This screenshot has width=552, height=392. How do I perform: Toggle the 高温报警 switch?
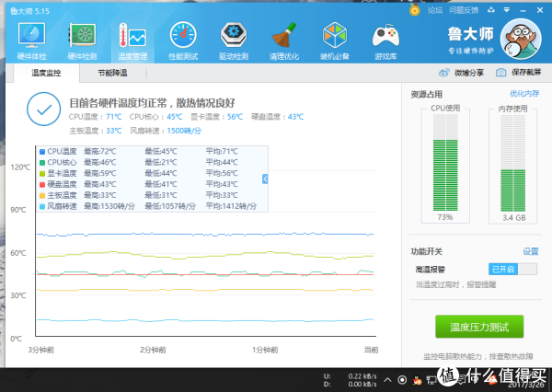pos(512,269)
